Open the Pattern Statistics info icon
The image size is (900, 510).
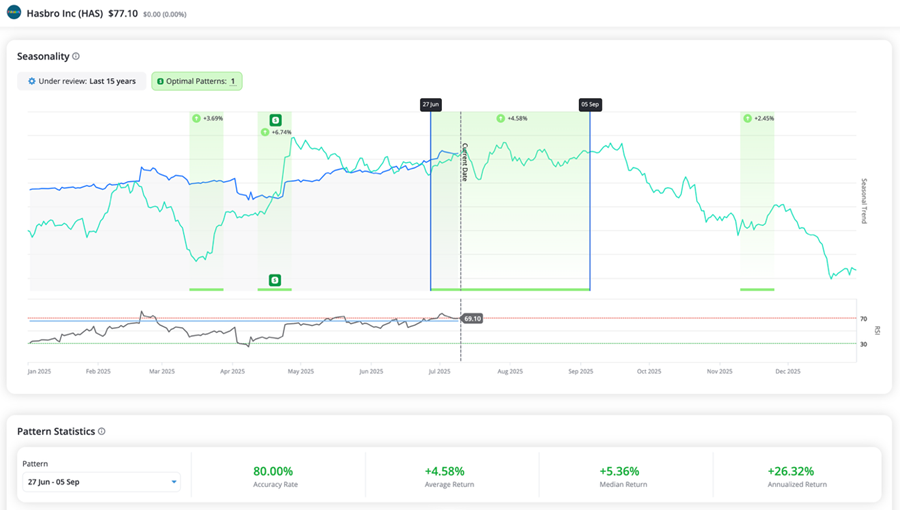point(102,431)
